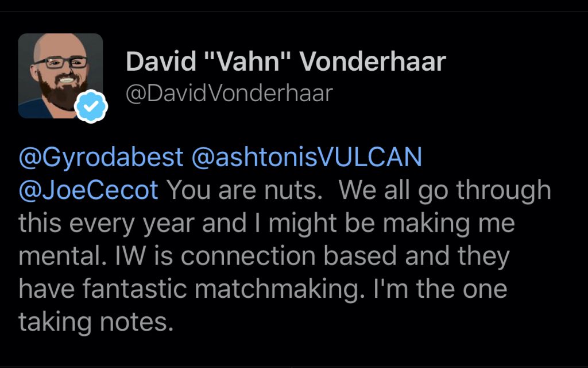The image size is (588, 368).
Task: Open the @JoeCecot mention link
Action: tap(88, 190)
